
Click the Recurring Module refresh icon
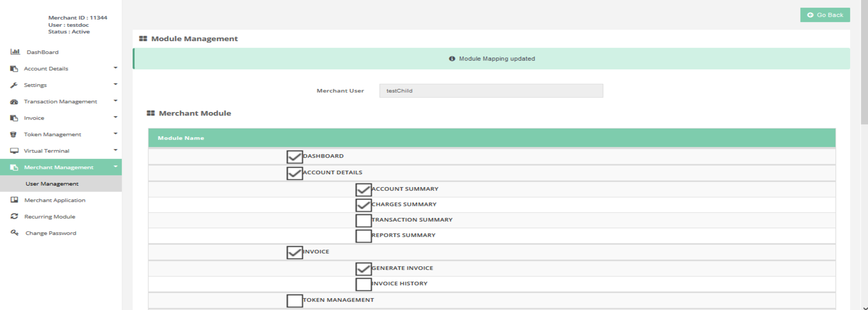15,217
